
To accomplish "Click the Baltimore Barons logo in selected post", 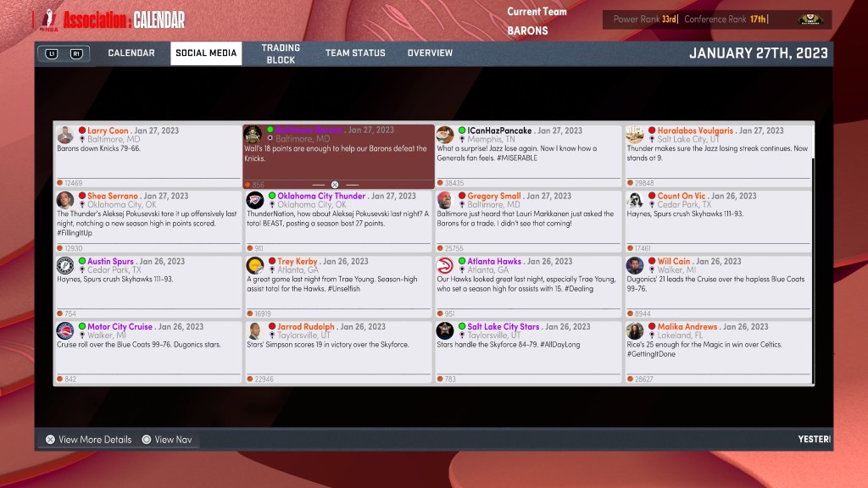I will 253,135.
